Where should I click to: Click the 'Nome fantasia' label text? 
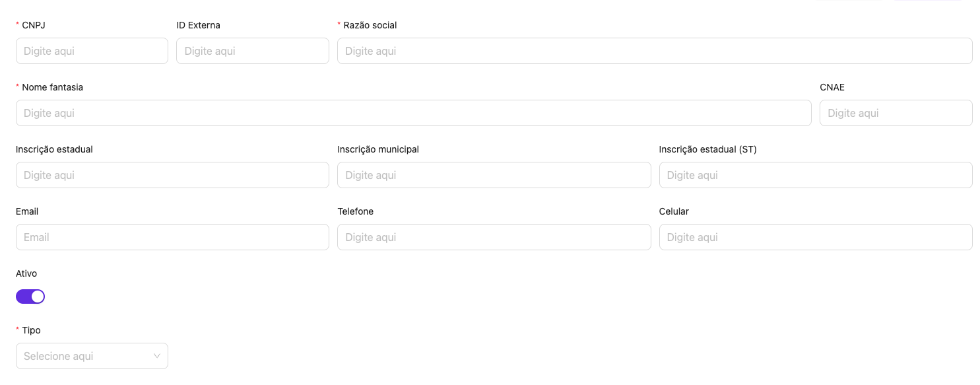click(x=52, y=87)
